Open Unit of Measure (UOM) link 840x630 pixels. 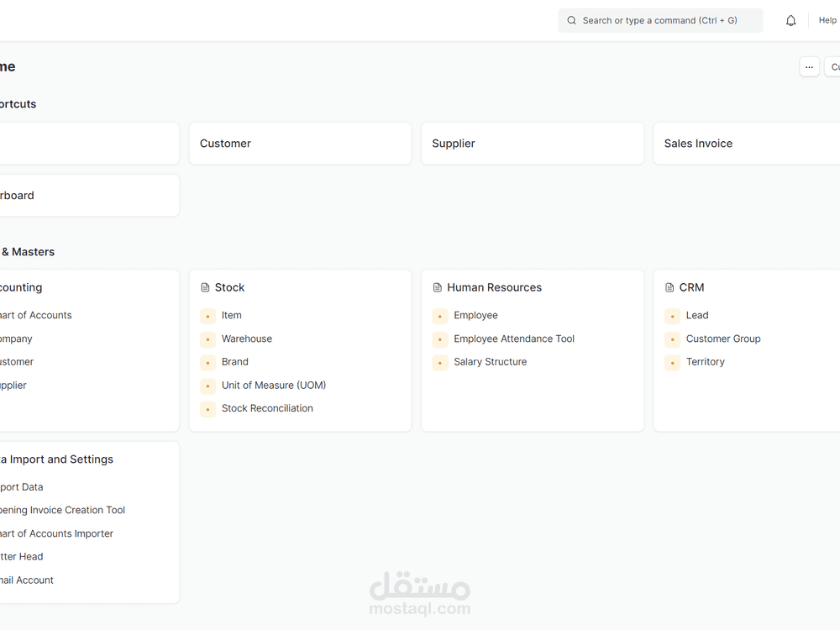pos(274,386)
